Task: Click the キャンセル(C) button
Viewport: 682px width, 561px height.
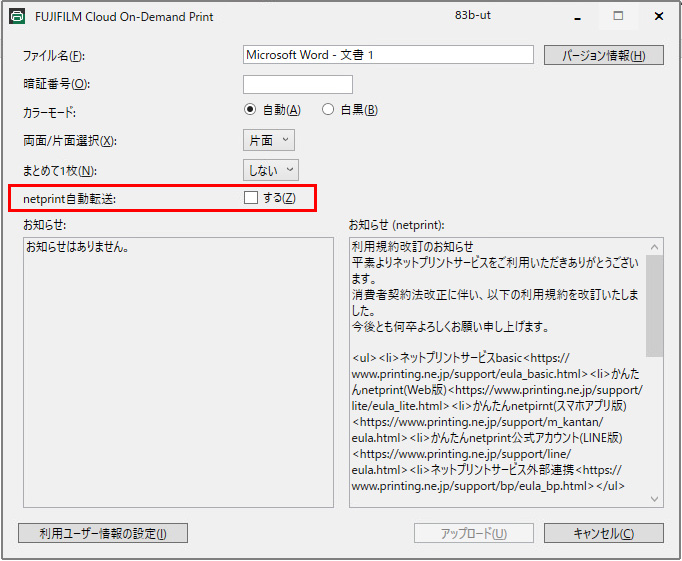Action: (x=604, y=533)
